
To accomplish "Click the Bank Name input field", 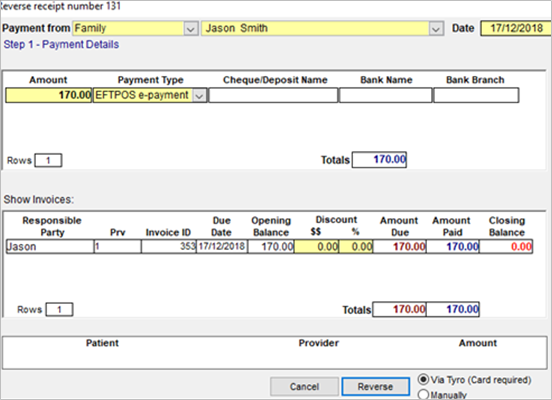I will click(385, 95).
